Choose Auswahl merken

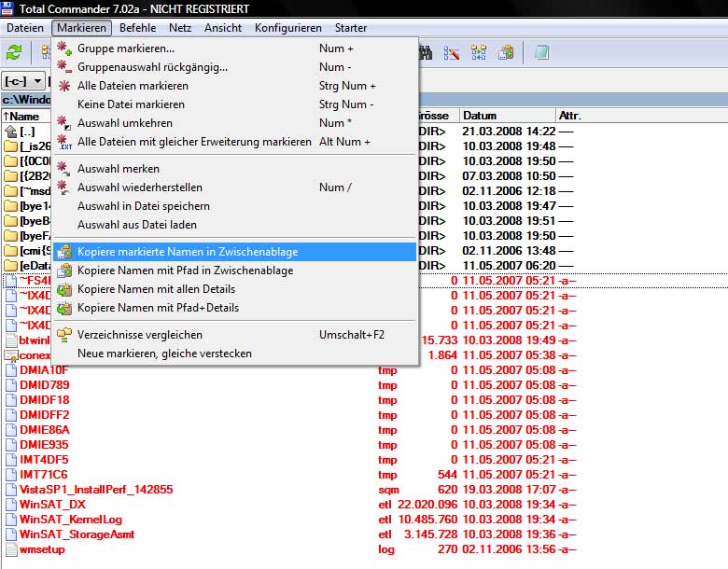pyautogui.click(x=234, y=169)
